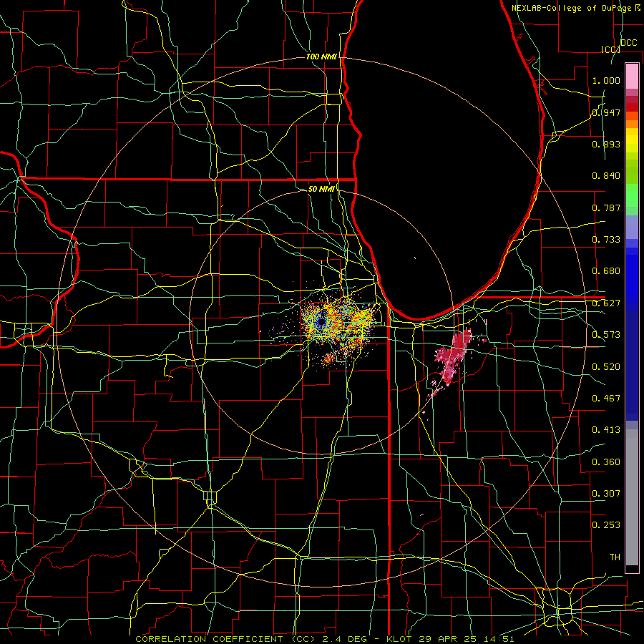Click the small orange echo cluster south of radar
This screenshot has height=644, width=644.
[x=328, y=358]
